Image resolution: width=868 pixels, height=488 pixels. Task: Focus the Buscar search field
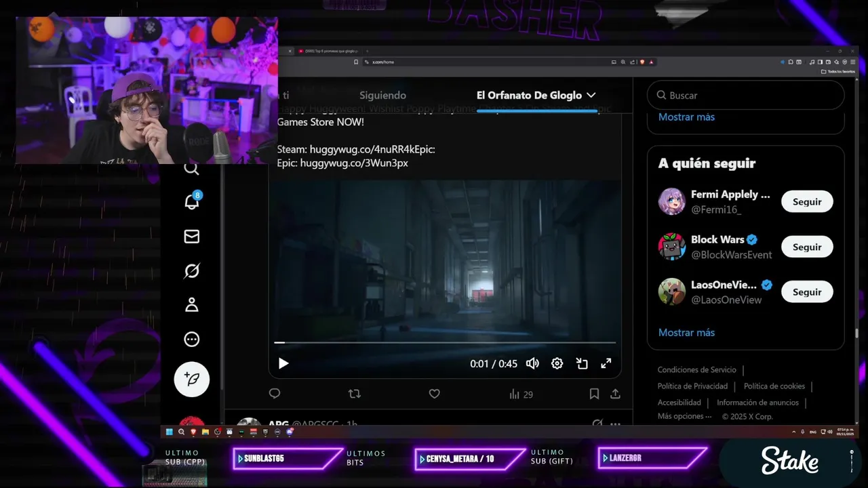[x=745, y=96]
